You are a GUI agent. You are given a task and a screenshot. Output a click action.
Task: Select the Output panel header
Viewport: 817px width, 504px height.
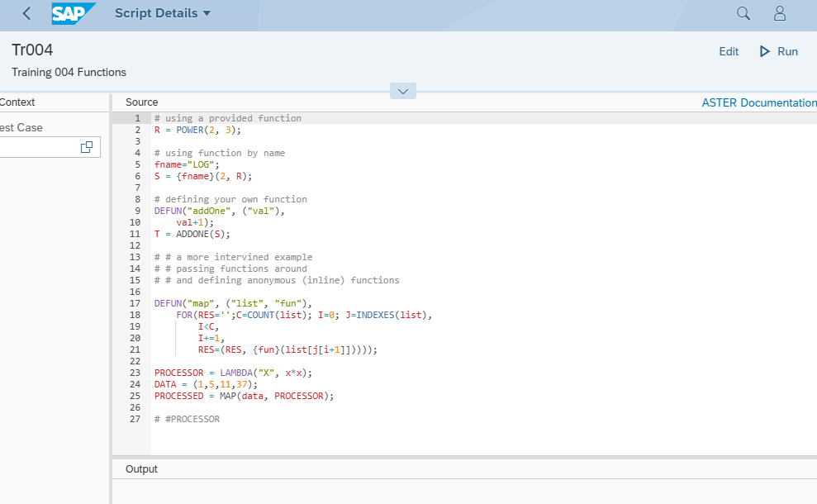pos(141,468)
